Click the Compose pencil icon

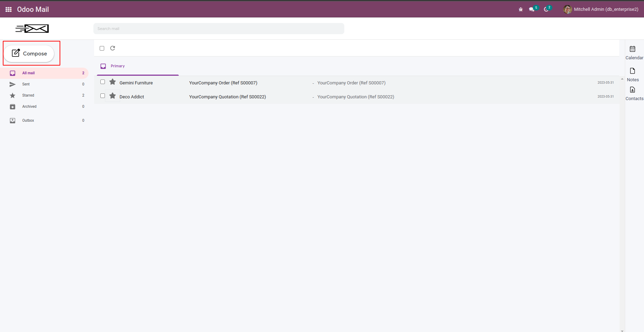(x=16, y=53)
